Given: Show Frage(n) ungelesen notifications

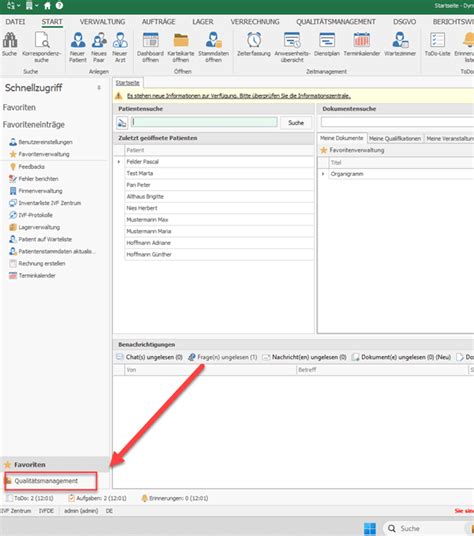Looking at the screenshot, I should click(223, 357).
